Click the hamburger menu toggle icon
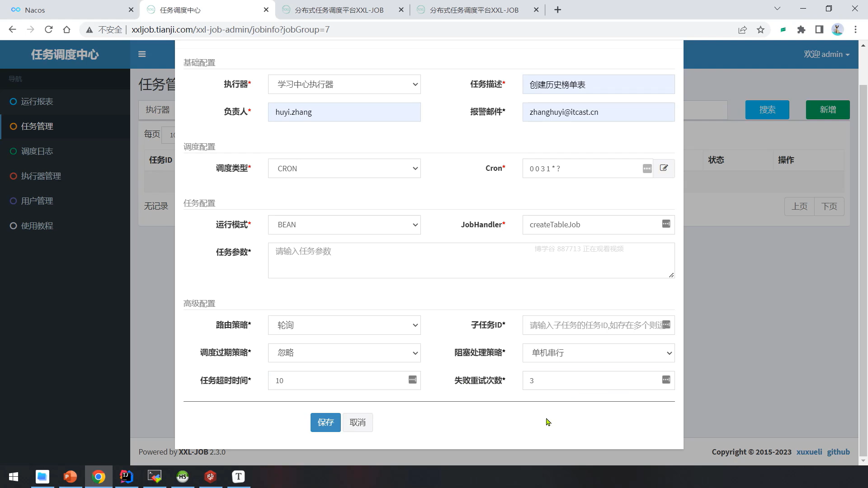The height and width of the screenshot is (488, 868). tap(142, 54)
